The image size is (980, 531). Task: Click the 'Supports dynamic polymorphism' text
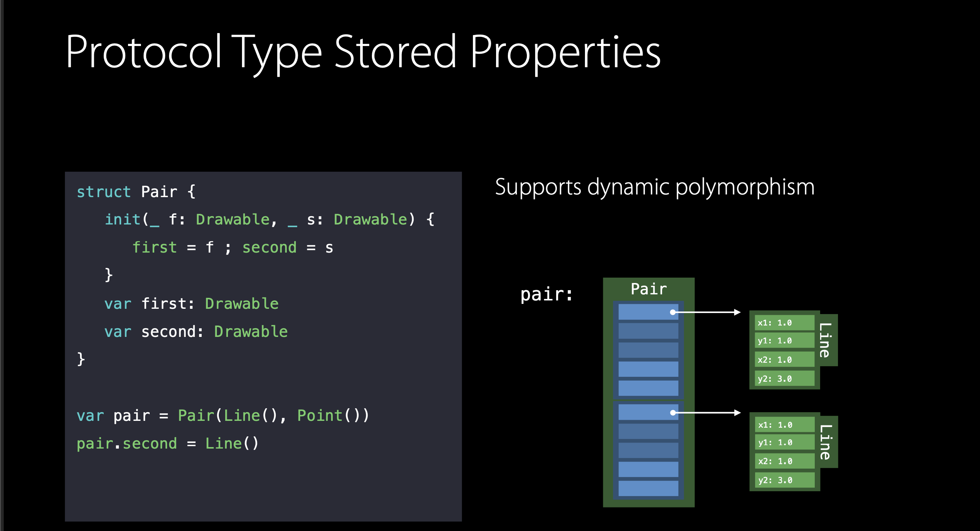654,187
